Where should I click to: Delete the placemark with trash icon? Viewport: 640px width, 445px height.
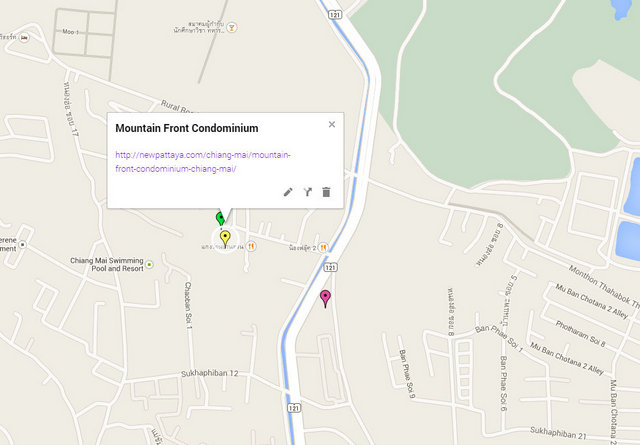pos(326,192)
